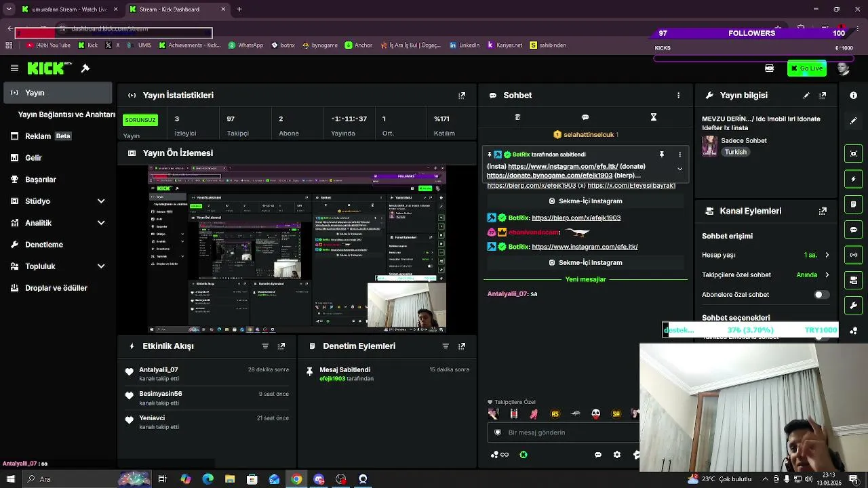Click speech bubble icon below message box
Viewport: 868px width, 488px height.
click(x=598, y=455)
